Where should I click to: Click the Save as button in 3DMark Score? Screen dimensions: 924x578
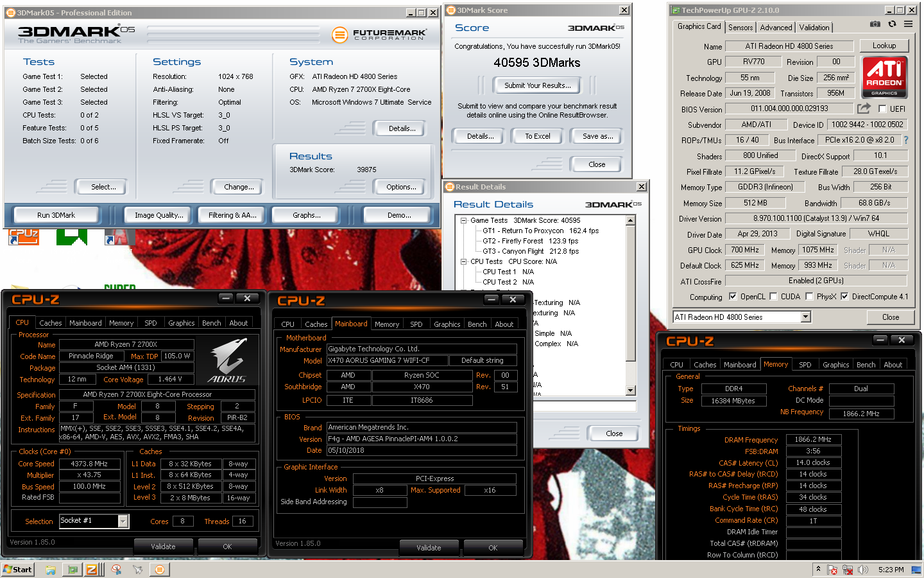pyautogui.click(x=597, y=136)
